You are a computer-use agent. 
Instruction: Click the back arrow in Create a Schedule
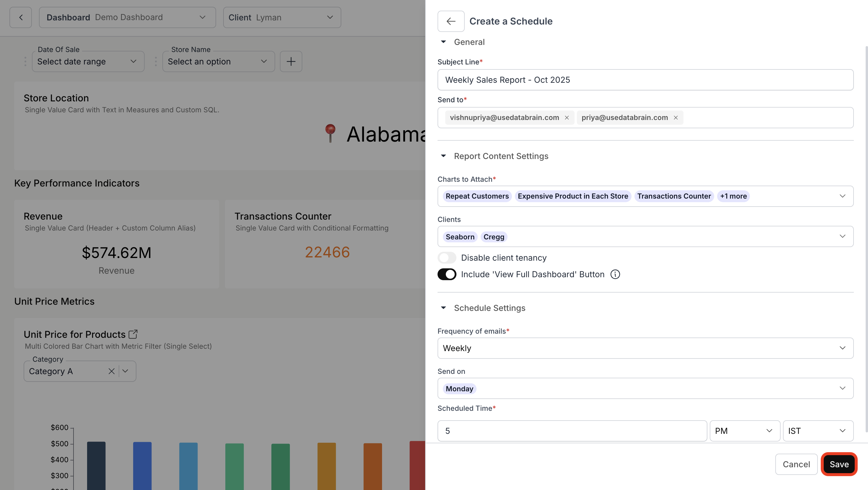pyautogui.click(x=451, y=21)
